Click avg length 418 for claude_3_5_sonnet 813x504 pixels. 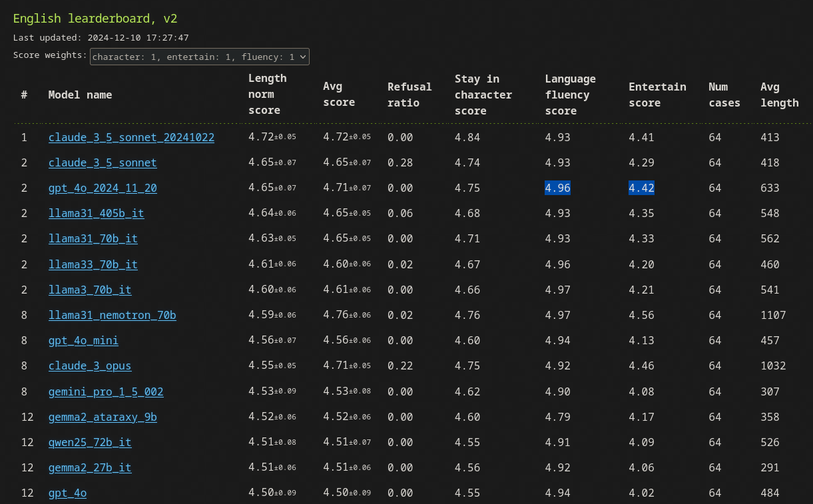pos(770,162)
